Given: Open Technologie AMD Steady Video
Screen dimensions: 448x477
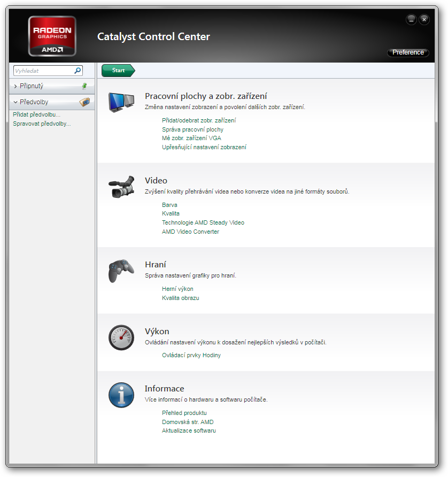Looking at the screenshot, I should coord(203,222).
